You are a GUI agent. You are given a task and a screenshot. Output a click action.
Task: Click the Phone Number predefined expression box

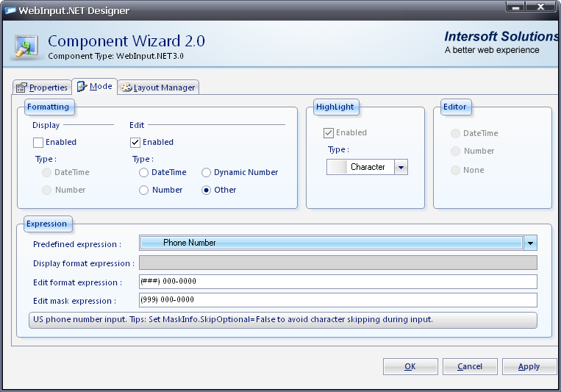331,243
